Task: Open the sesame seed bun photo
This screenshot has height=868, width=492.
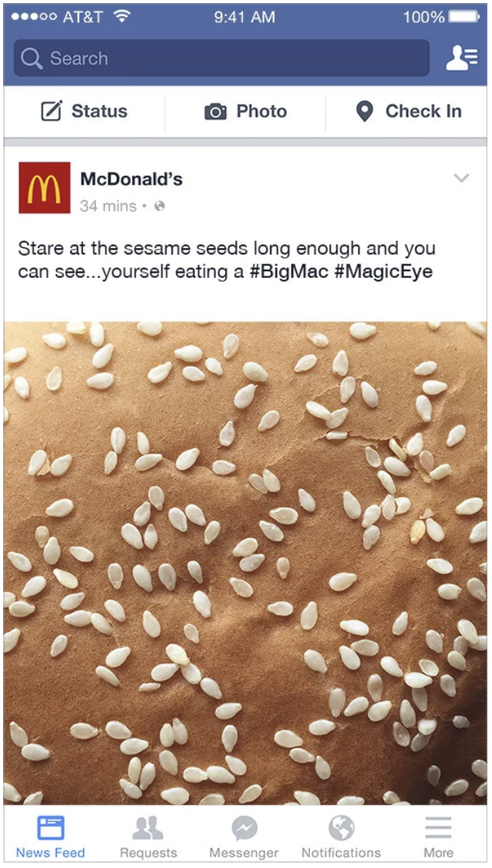Action: (245, 563)
